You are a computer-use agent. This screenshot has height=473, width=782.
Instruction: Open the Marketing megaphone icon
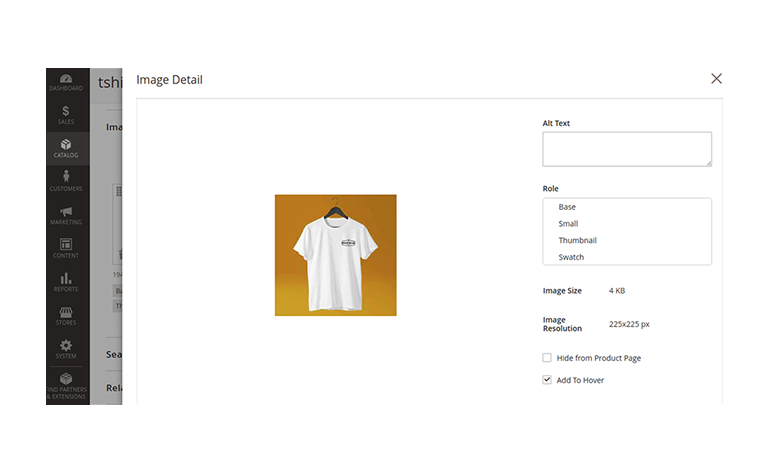(66, 213)
